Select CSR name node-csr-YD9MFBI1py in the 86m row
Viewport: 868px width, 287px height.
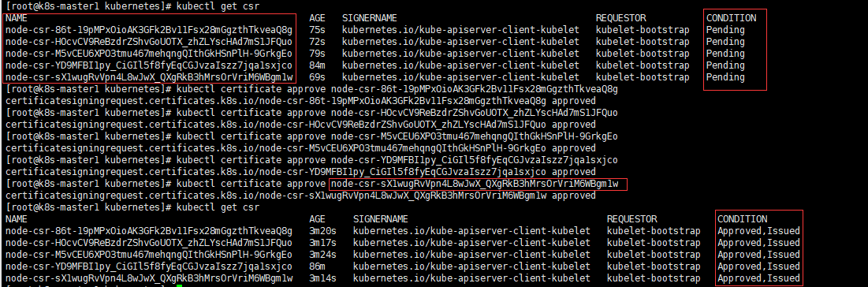[149, 266]
